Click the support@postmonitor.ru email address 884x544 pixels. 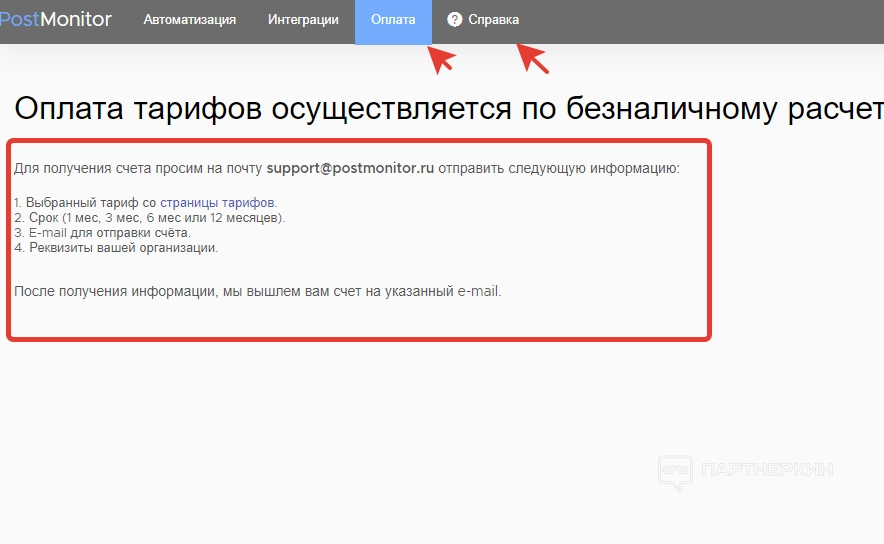(x=350, y=169)
